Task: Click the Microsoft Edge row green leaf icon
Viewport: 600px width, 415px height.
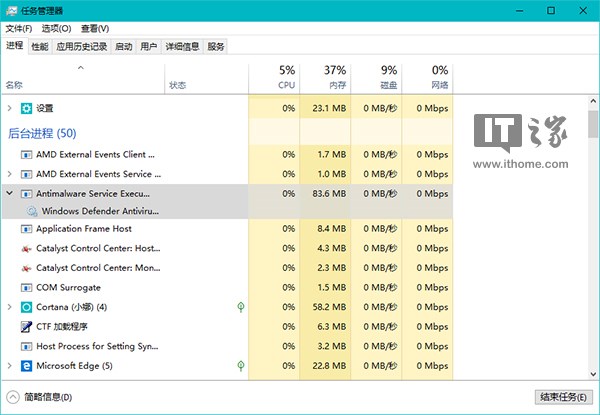Action: [x=241, y=366]
